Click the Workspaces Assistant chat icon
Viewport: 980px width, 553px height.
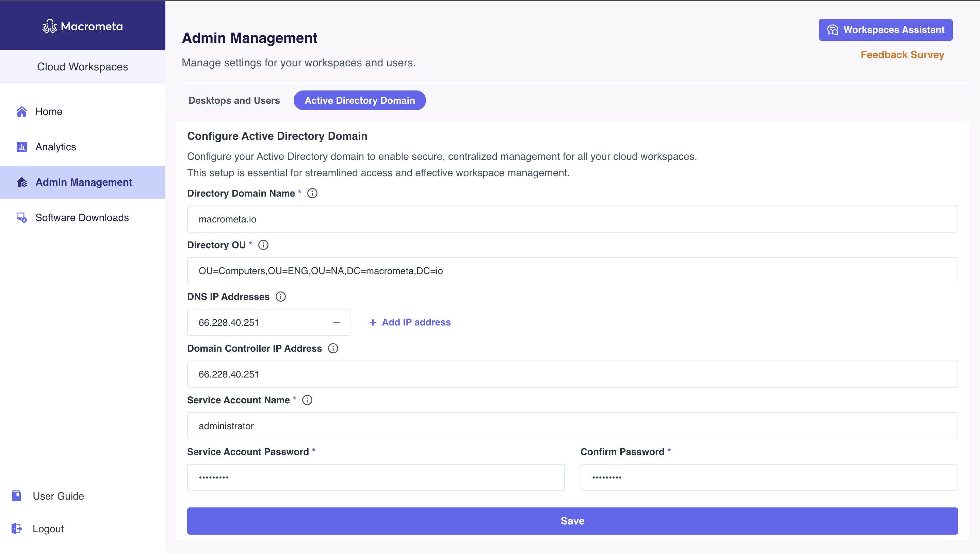coord(833,30)
